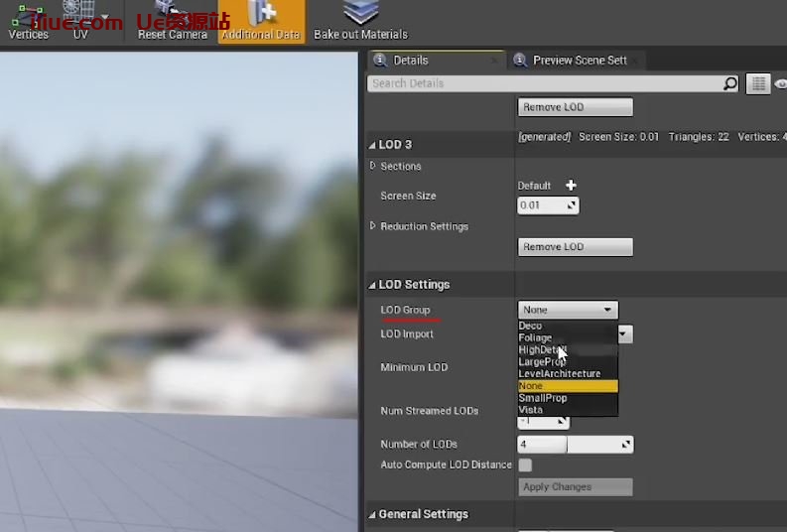Open the property matrix grid icon
This screenshot has width=787, height=532.
click(x=758, y=83)
